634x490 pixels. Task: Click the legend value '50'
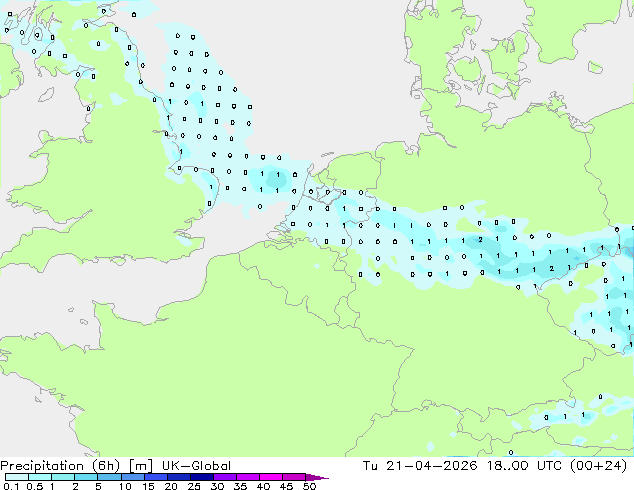coord(309,486)
